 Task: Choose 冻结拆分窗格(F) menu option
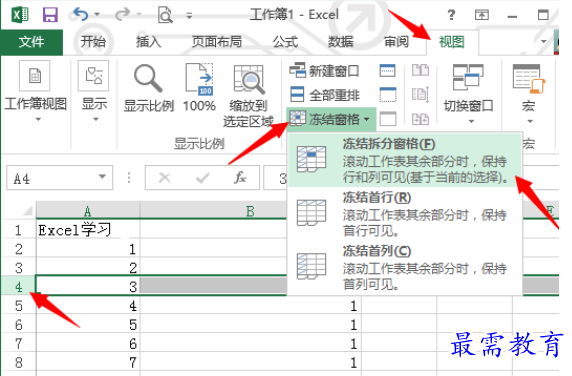click(405, 160)
